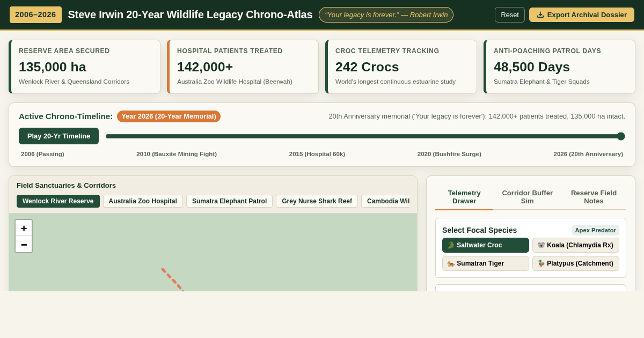Choose Platypus (Catchment) species
The height and width of the screenshot is (338, 644).
pyautogui.click(x=576, y=263)
